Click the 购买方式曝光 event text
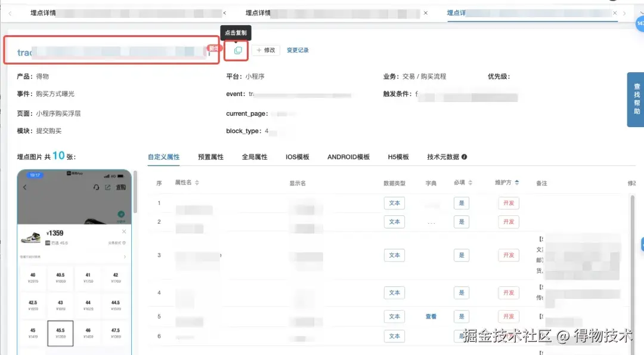The image size is (644, 355). [x=55, y=94]
